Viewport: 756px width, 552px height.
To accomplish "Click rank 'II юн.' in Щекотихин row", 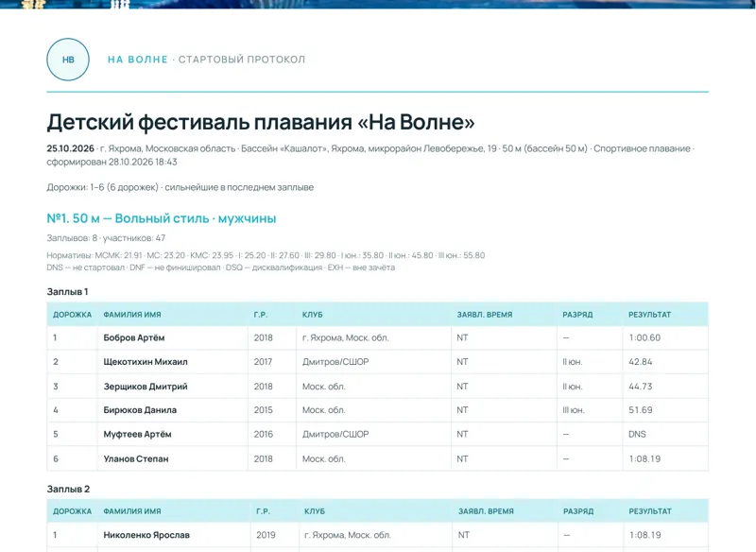I will point(573,362).
